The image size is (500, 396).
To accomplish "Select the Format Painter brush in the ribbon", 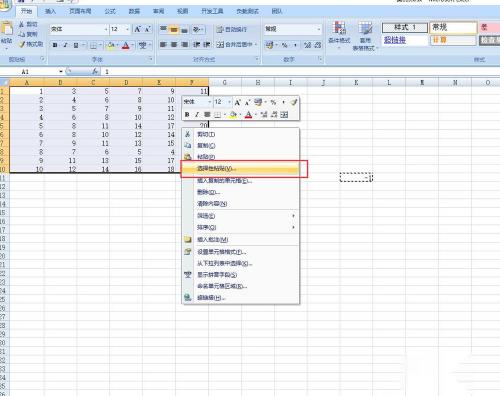I will [22, 44].
